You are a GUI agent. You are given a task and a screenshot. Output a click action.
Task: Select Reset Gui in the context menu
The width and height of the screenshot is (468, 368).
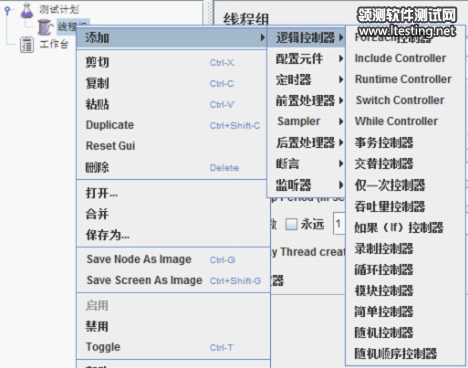pyautogui.click(x=171, y=146)
